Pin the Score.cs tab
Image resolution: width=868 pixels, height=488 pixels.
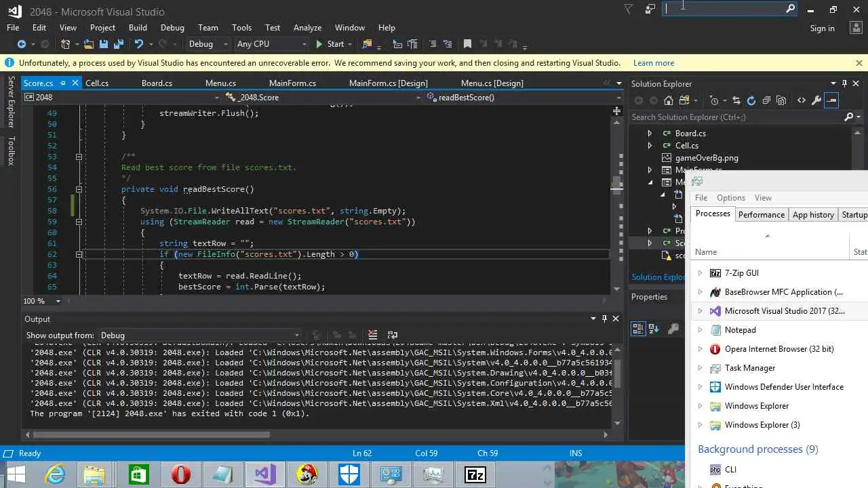62,83
